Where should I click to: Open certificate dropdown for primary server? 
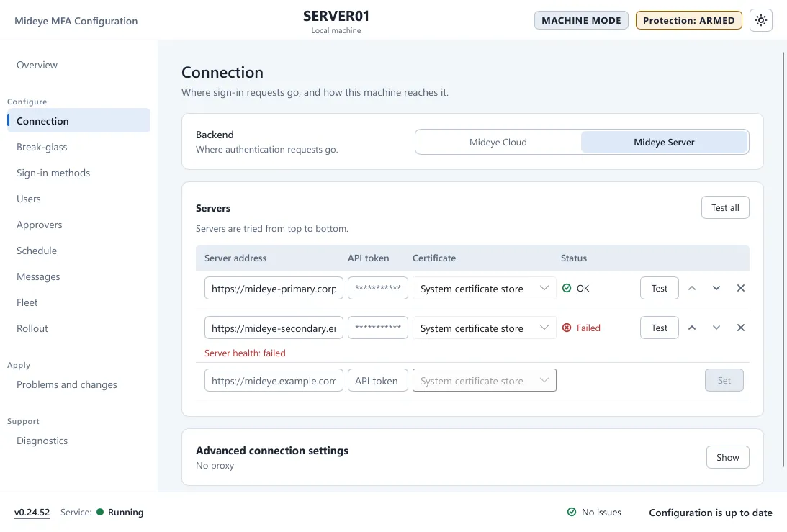(484, 289)
